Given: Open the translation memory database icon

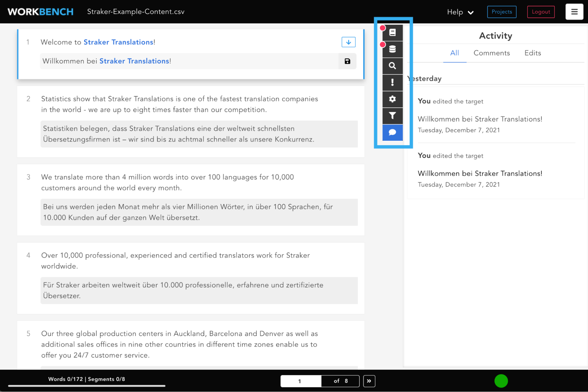Looking at the screenshot, I should pos(392,49).
